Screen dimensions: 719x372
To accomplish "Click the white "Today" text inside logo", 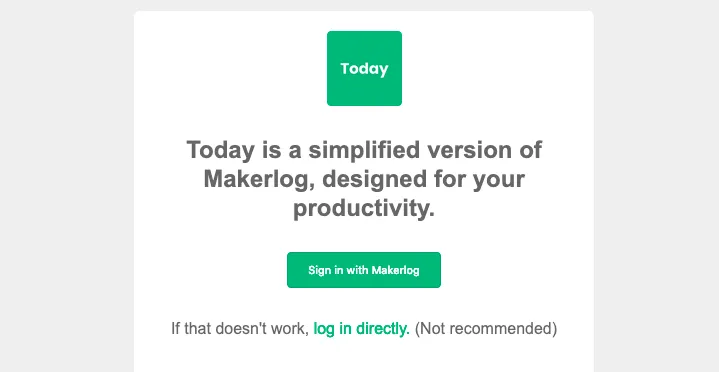I will [364, 69].
